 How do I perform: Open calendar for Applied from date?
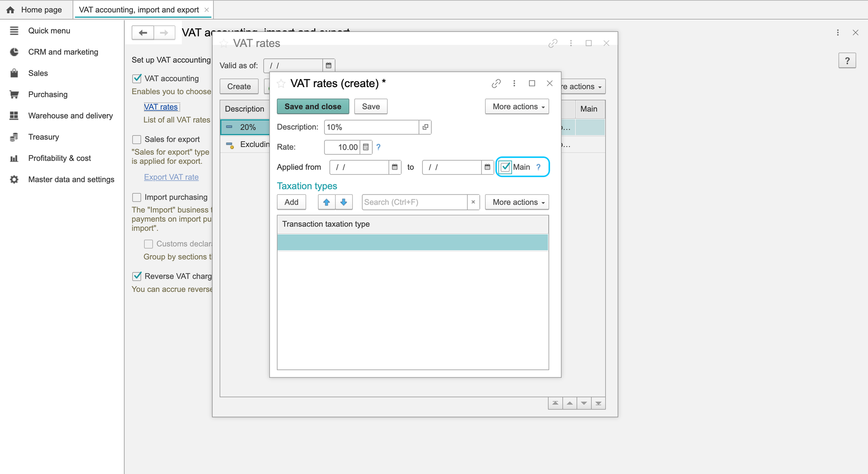(395, 167)
